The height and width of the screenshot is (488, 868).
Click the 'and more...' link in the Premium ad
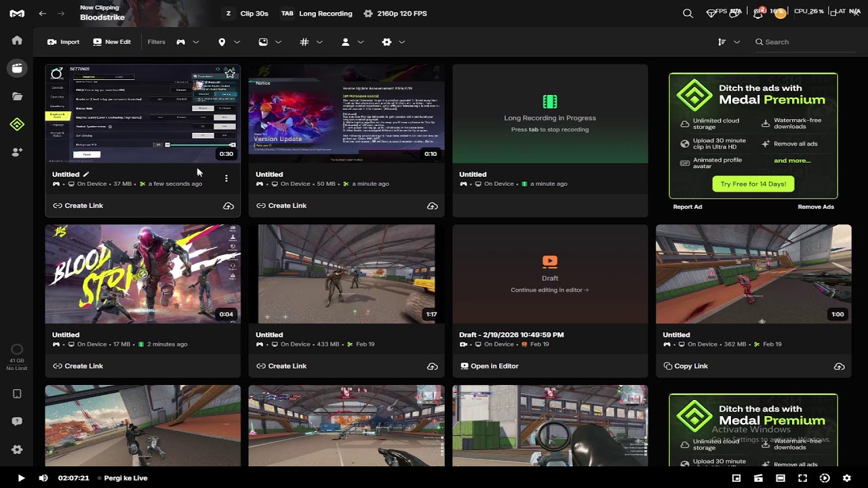click(792, 161)
